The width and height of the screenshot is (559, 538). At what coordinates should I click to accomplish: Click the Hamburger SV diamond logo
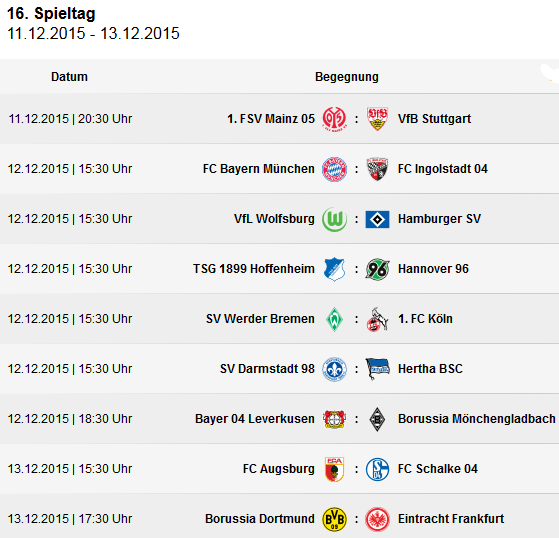tap(377, 219)
